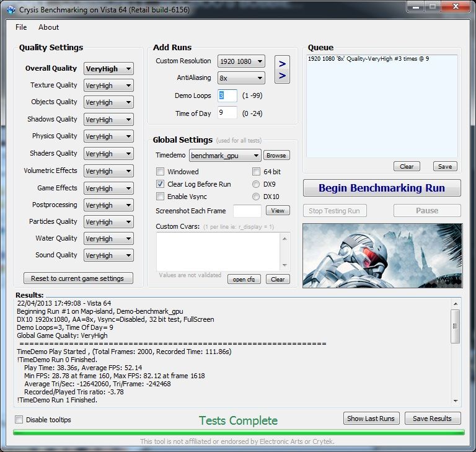The height and width of the screenshot is (452, 476).
Task: Open the About menu
Action: click(48, 27)
